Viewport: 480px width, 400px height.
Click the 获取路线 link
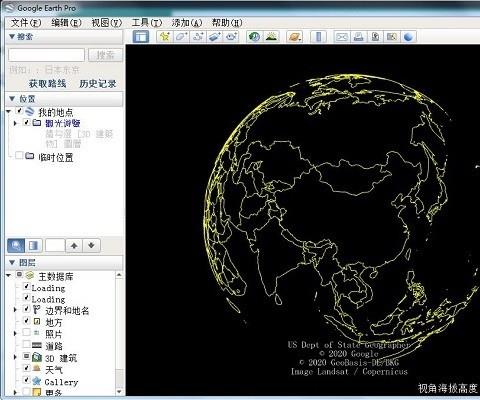pyautogui.click(x=48, y=83)
